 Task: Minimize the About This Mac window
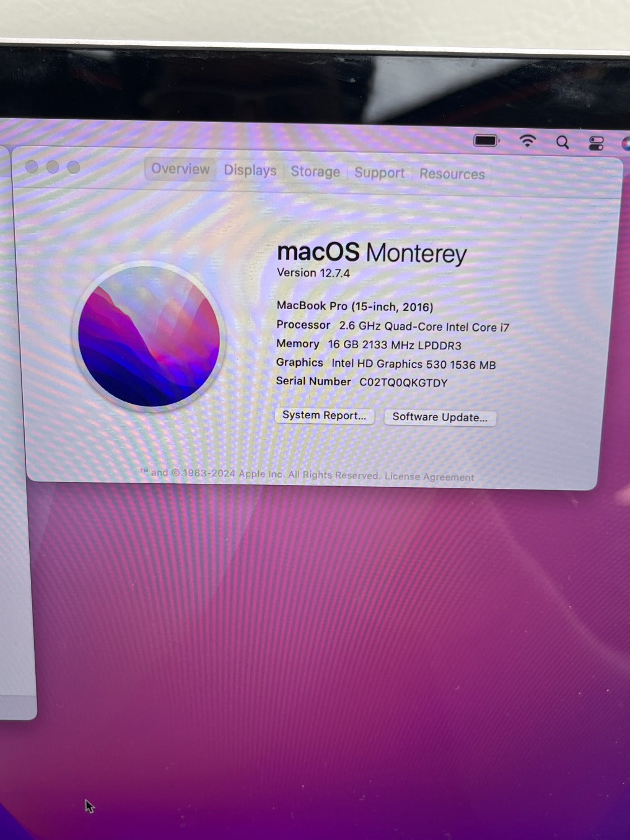point(53,167)
